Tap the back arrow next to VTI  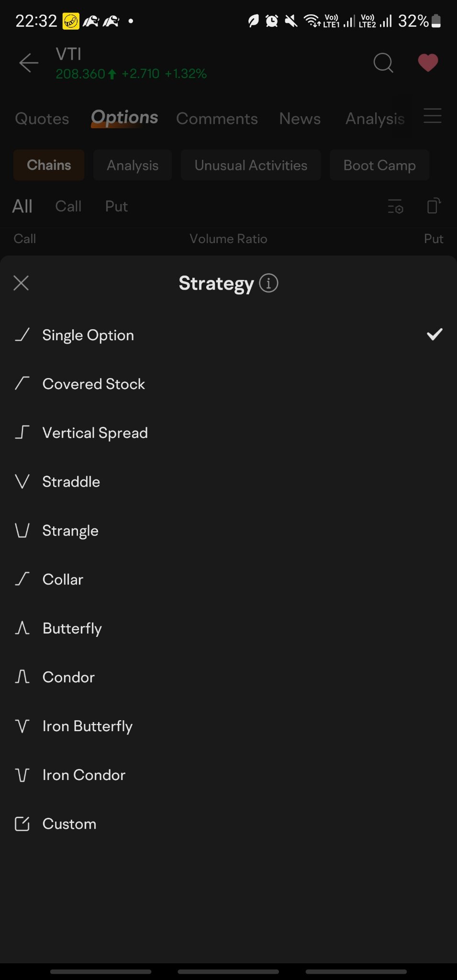coord(29,63)
